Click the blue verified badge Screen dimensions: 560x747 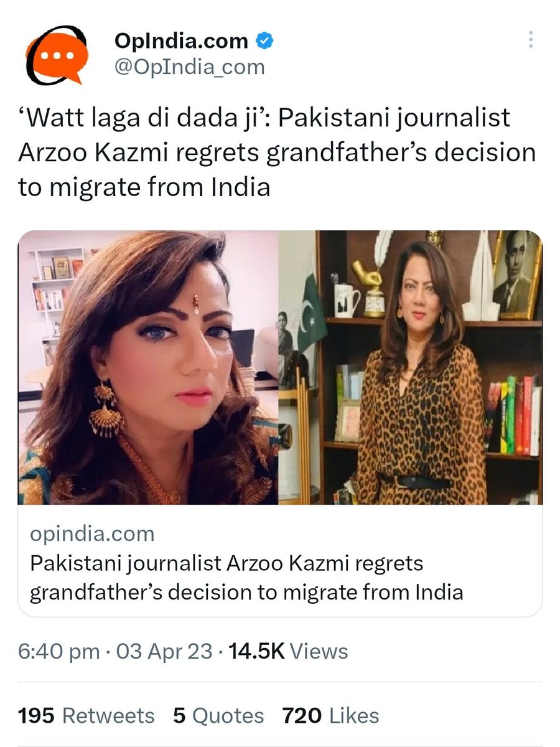click(x=264, y=42)
